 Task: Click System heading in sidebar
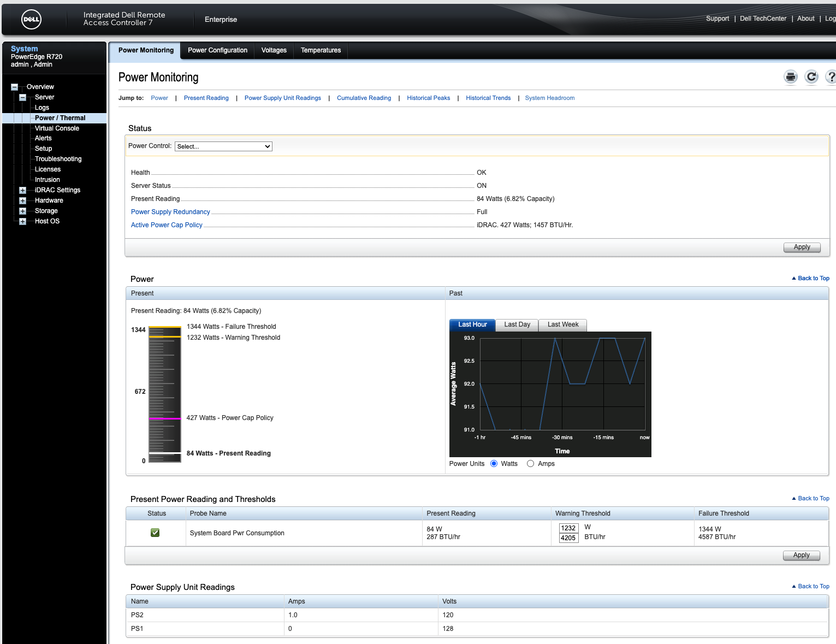coord(25,49)
